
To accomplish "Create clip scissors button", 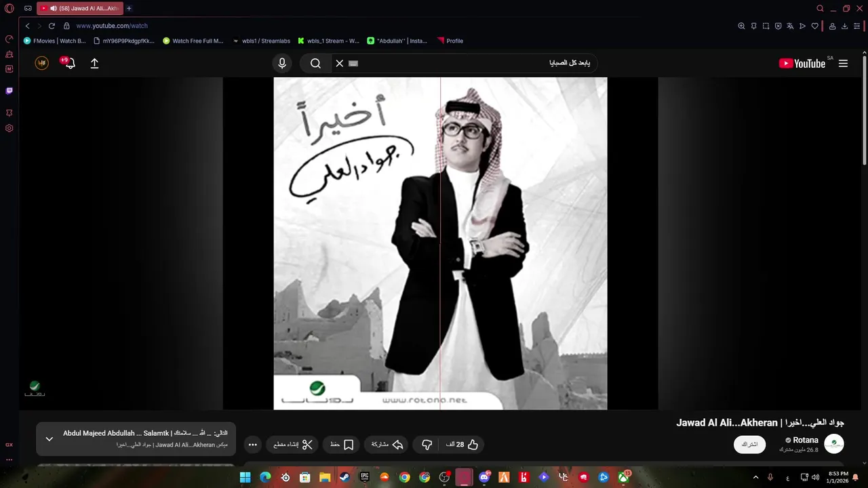I will click(x=293, y=445).
